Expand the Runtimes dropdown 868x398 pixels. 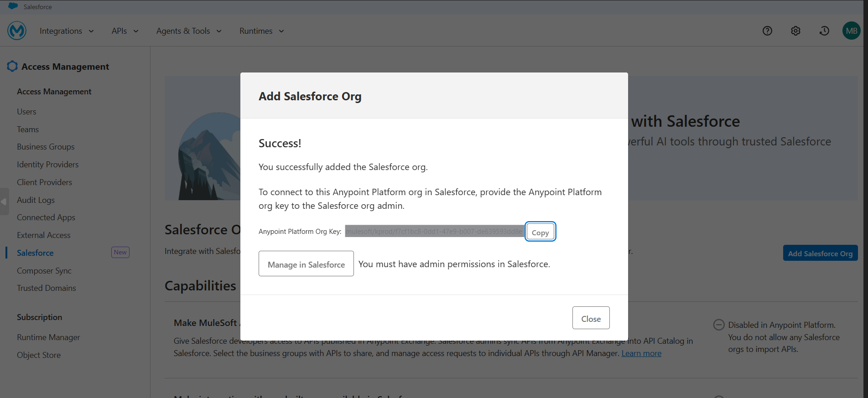pyautogui.click(x=261, y=31)
